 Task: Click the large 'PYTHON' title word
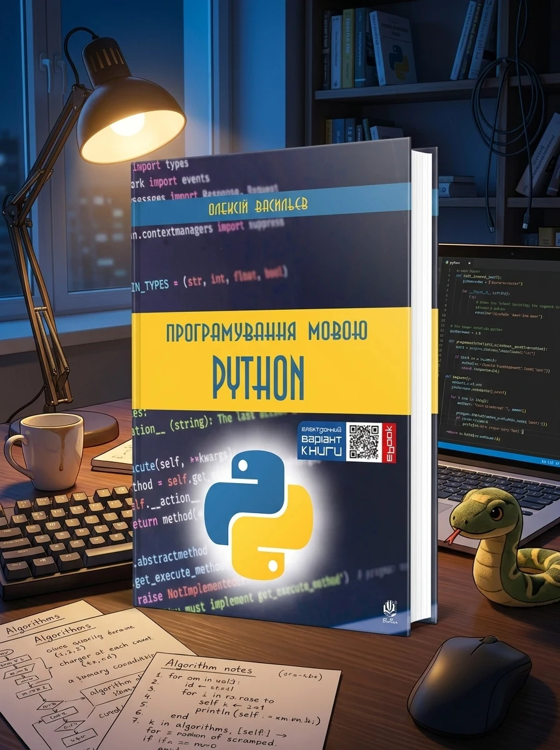(257, 377)
